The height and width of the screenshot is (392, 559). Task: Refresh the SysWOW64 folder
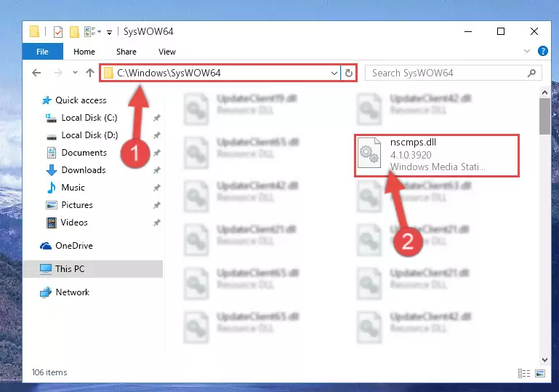[x=349, y=73]
